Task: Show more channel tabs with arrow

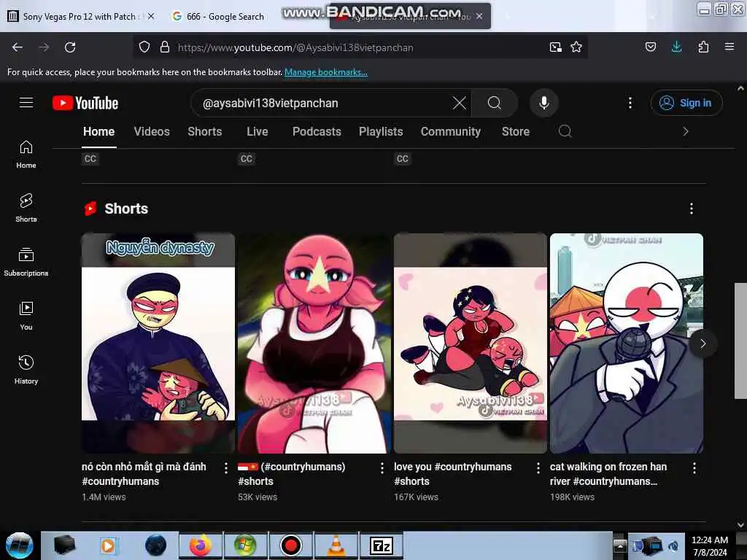Action: 686,131
